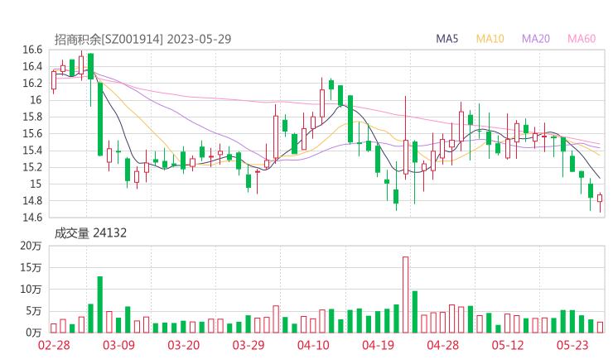This screenshot has width=613, height=364.
Task: Click the 5万 volume axis label
Action: coord(34,311)
